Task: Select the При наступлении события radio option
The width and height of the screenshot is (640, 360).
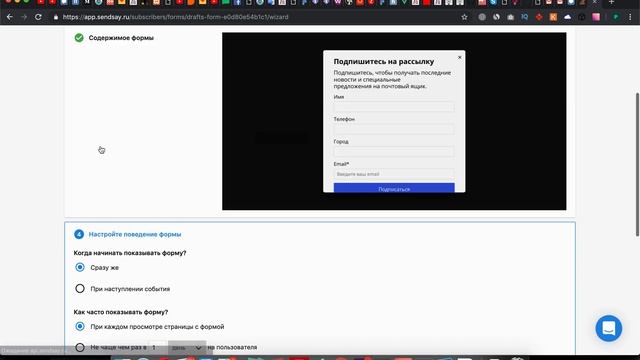Action: click(x=80, y=289)
